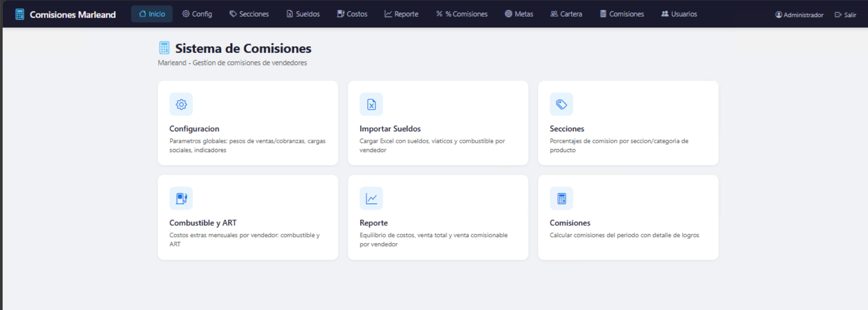
Task: Open Usuarios management page
Action: pyautogui.click(x=679, y=14)
